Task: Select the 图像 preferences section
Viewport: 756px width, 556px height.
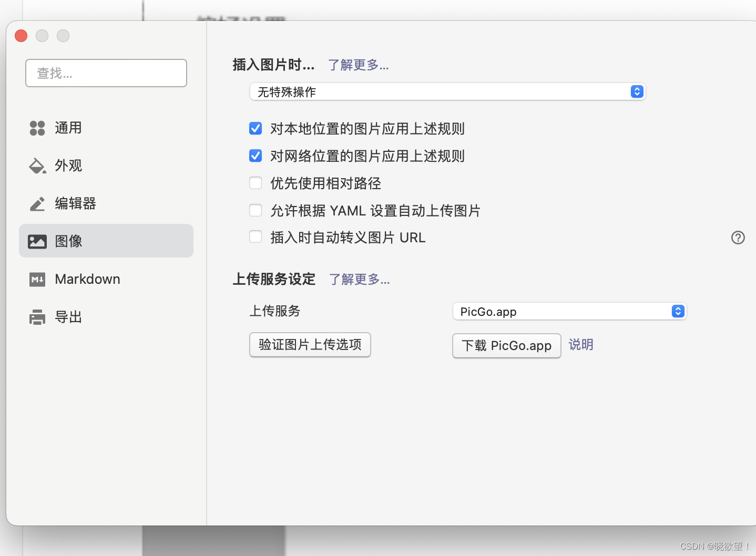Action: (106, 241)
